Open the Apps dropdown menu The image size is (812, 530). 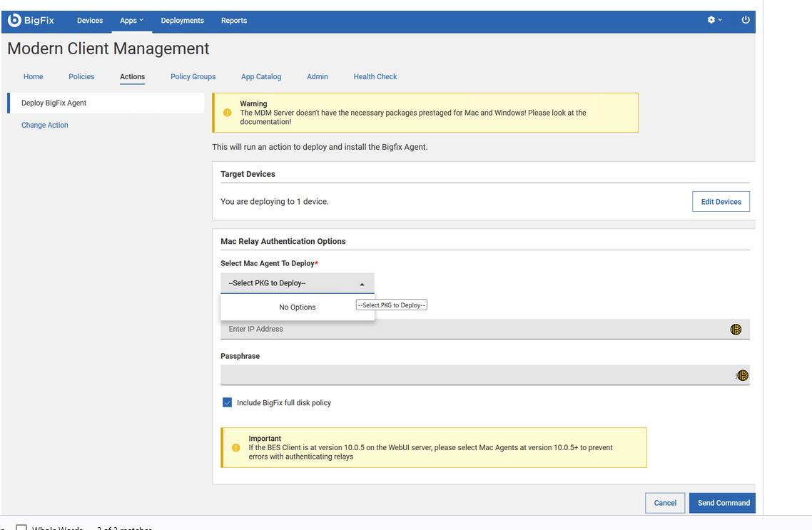click(x=131, y=21)
